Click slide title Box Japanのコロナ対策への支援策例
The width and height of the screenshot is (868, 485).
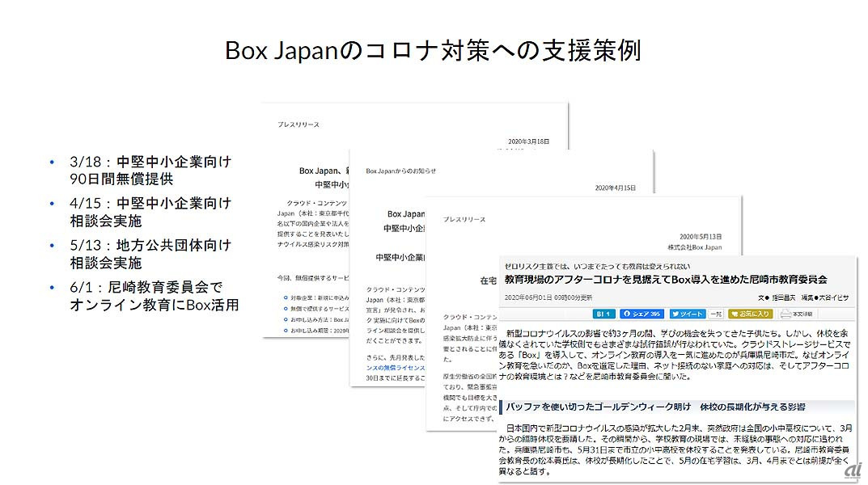[x=433, y=50]
